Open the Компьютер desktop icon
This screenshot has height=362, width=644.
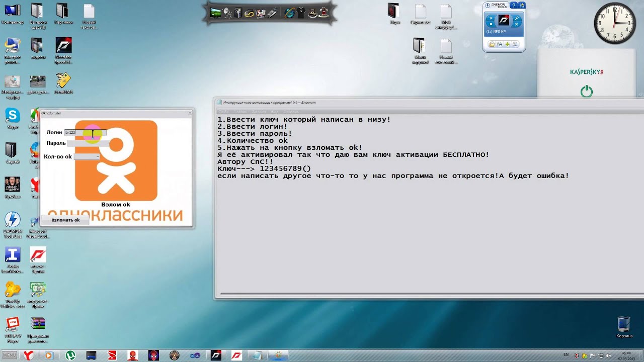pyautogui.click(x=13, y=14)
